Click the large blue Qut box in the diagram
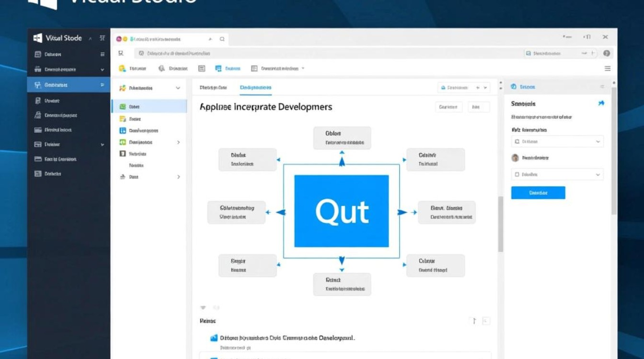The width and height of the screenshot is (644, 359). point(341,211)
